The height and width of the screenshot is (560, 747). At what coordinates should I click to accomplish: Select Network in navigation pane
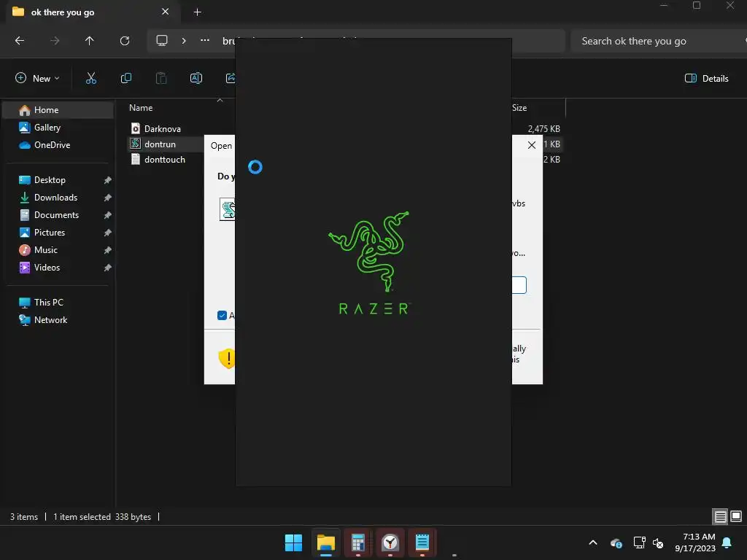[x=58, y=320]
